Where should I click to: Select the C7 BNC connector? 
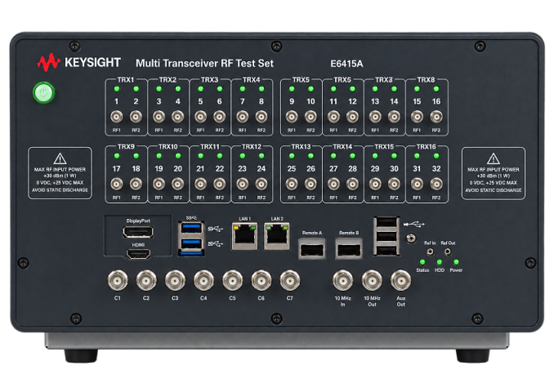click(290, 281)
